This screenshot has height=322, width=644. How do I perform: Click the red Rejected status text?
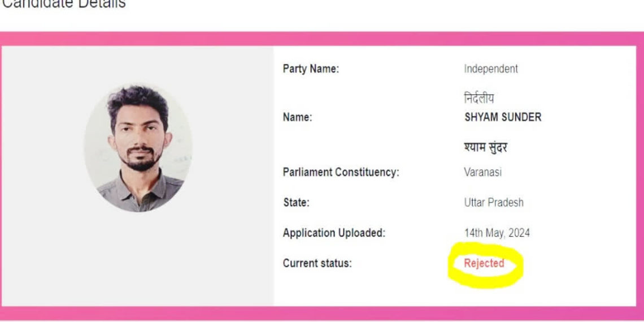click(484, 263)
